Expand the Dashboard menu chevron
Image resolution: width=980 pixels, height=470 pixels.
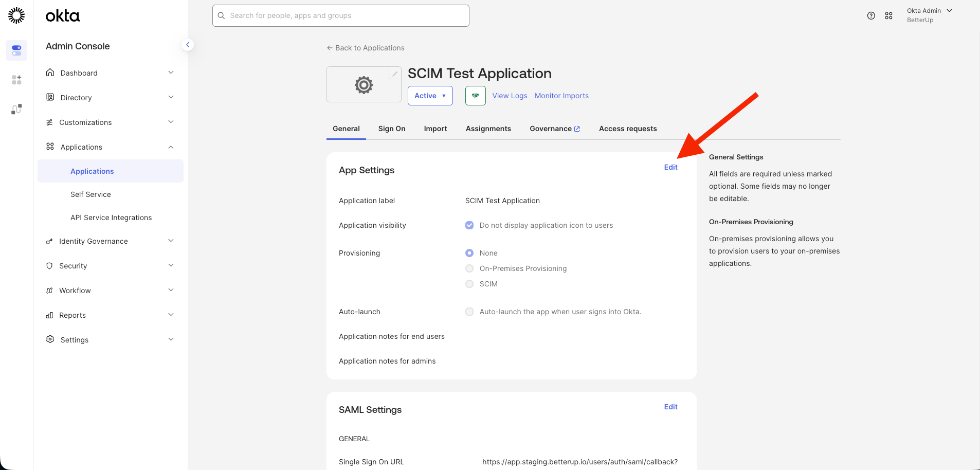(171, 73)
